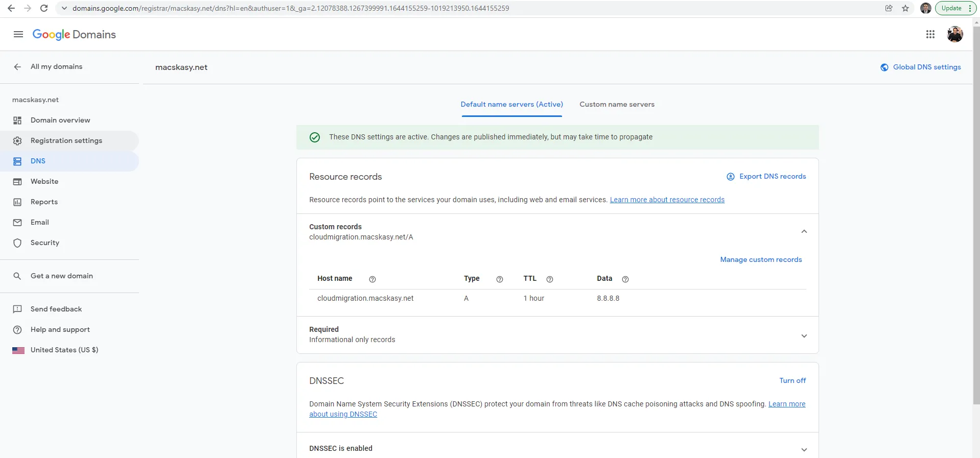980x458 pixels.
Task: Click the share page icon in address bar
Action: (889, 8)
